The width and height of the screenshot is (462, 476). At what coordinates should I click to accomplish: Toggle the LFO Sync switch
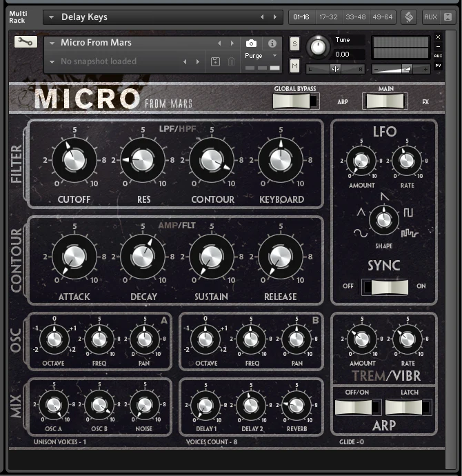(385, 287)
